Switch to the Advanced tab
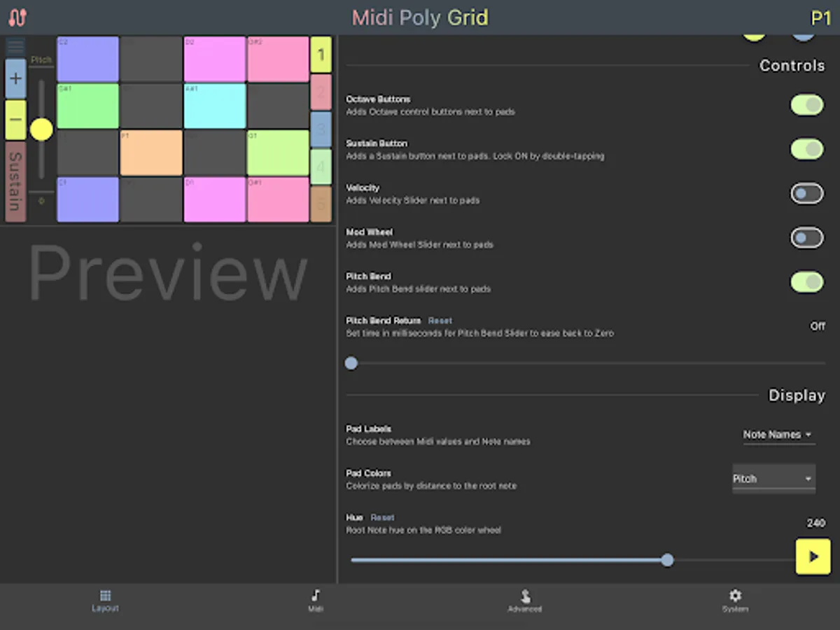This screenshot has width=840, height=630. coord(525,600)
